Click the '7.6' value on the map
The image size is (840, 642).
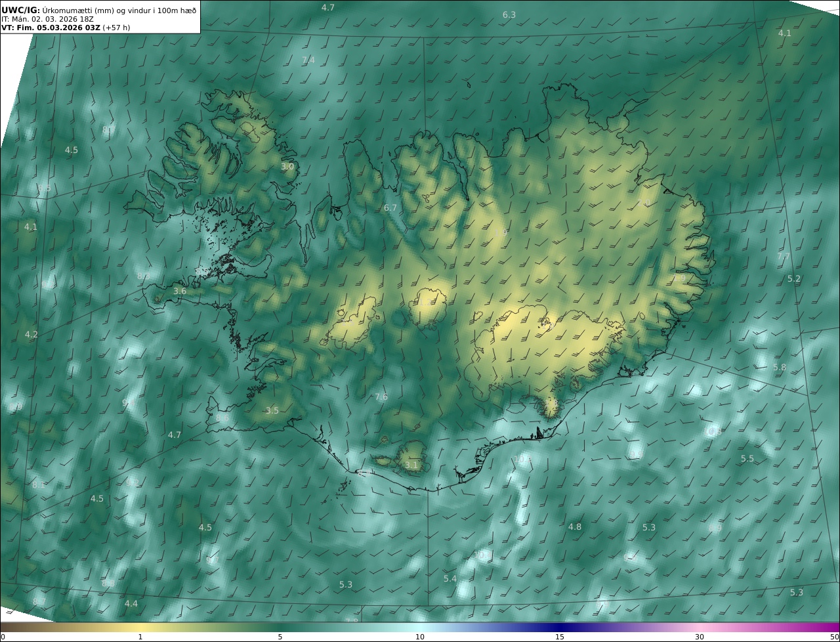click(x=381, y=397)
